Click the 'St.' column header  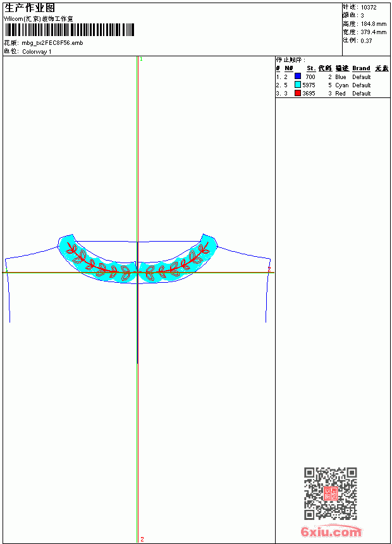[311, 68]
